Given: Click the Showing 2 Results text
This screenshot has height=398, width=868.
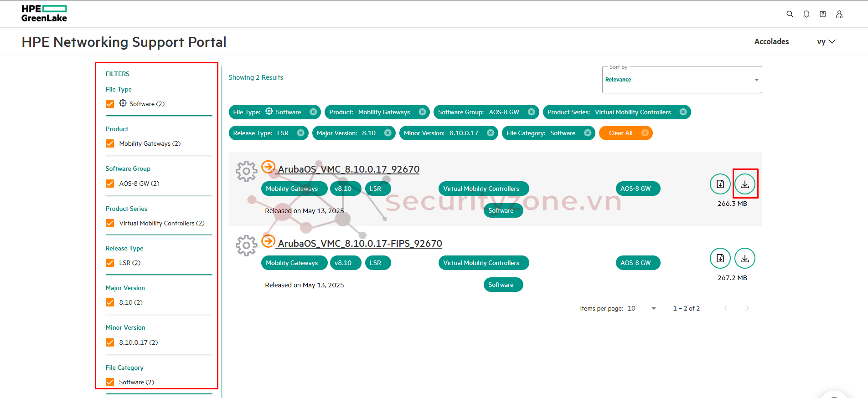Looking at the screenshot, I should point(256,77).
